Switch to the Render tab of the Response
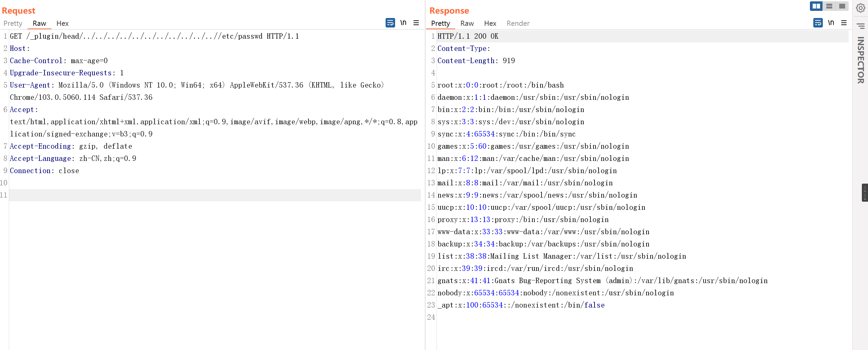 517,23
